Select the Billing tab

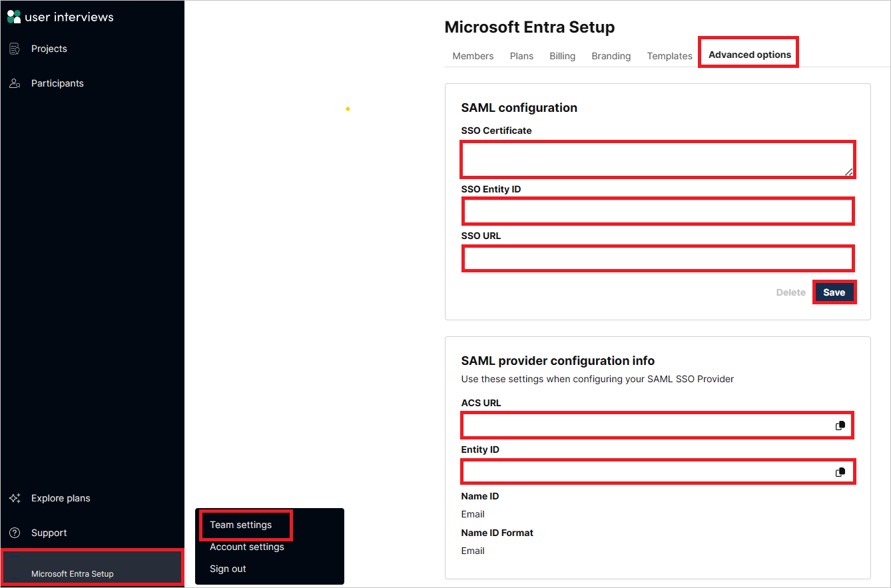point(562,56)
